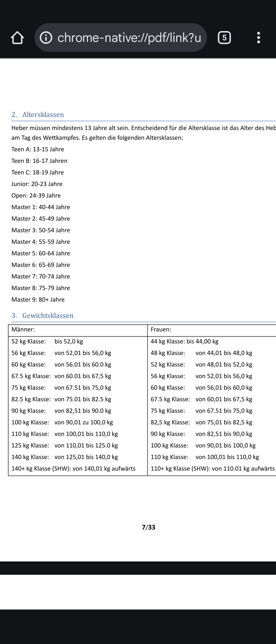Screen dimensions: 276x644
Task: Open the tab switcher showing 5 tabs
Action: coord(224,38)
